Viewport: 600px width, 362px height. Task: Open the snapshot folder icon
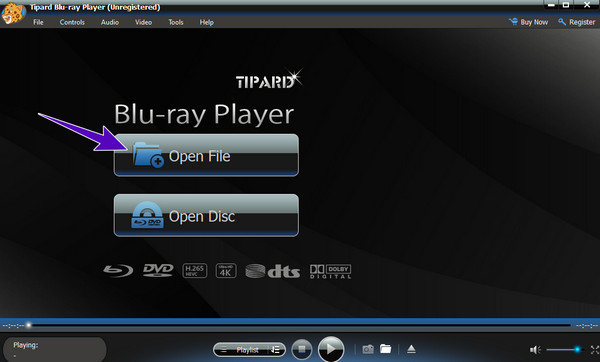coord(386,349)
